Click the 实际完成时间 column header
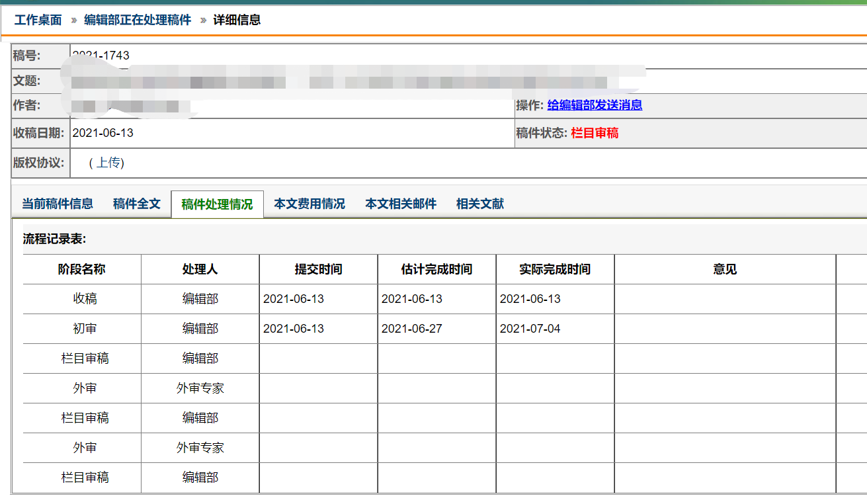 [x=555, y=269]
